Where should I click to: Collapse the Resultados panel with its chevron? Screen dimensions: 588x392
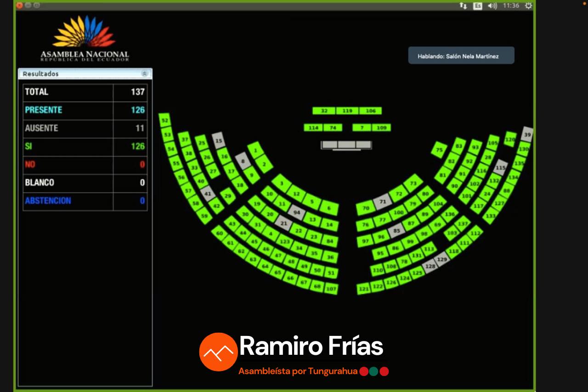(145, 74)
